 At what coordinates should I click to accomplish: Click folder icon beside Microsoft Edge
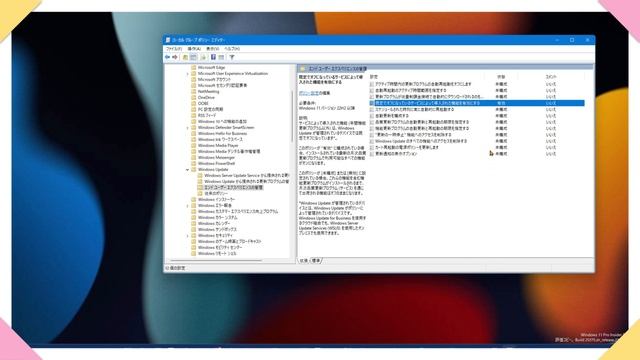(x=194, y=67)
